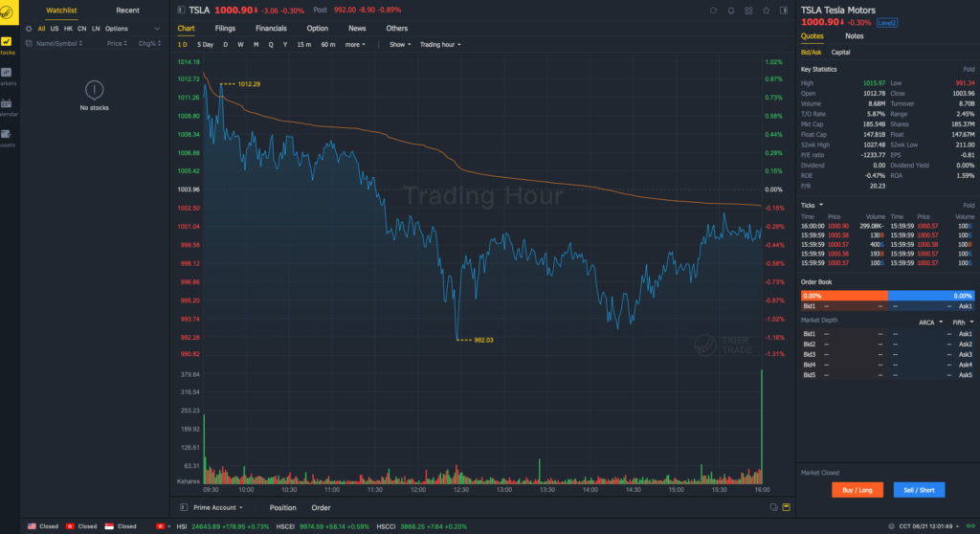Open the Fifth depth level dropdown
The height and width of the screenshot is (534, 980).
pos(963,323)
